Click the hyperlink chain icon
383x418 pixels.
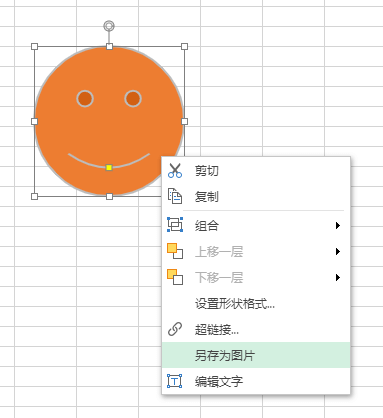(x=175, y=329)
